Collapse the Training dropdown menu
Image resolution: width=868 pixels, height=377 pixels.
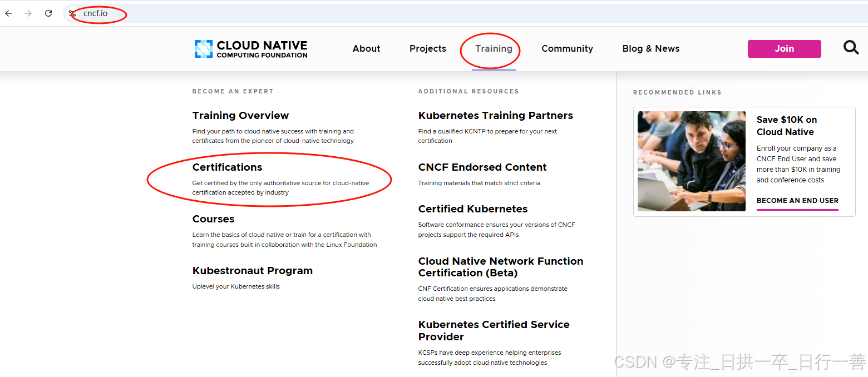point(494,48)
